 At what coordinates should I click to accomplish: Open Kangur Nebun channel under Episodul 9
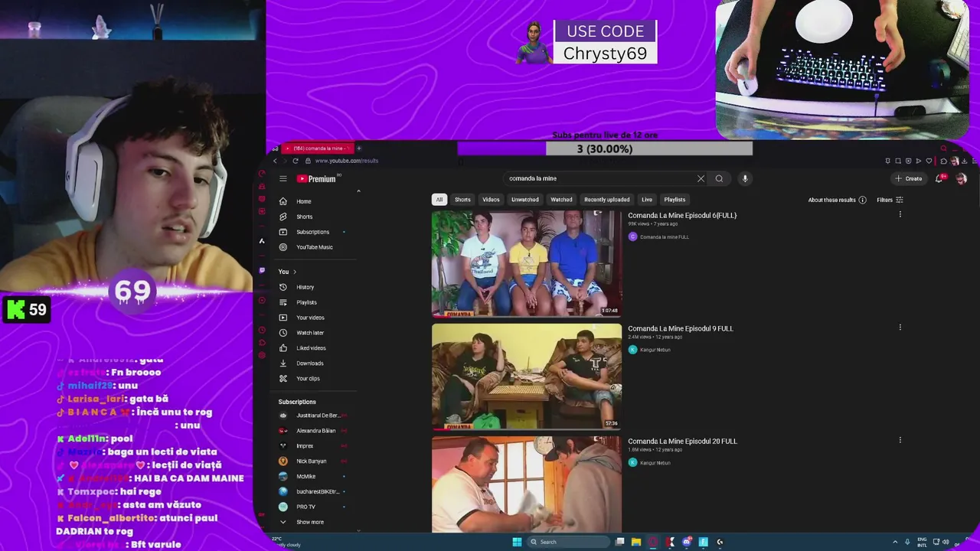point(655,350)
